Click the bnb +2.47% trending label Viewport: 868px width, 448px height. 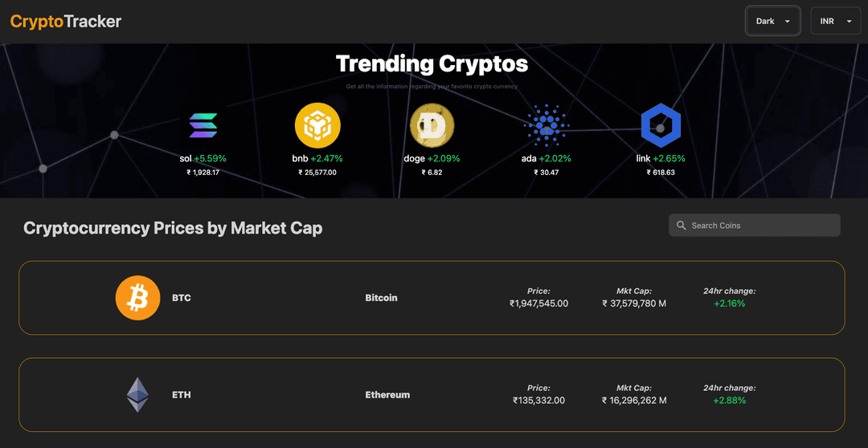317,158
